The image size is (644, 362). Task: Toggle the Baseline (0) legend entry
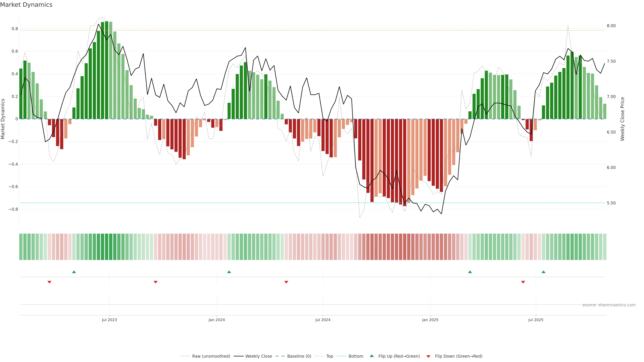[299, 356]
